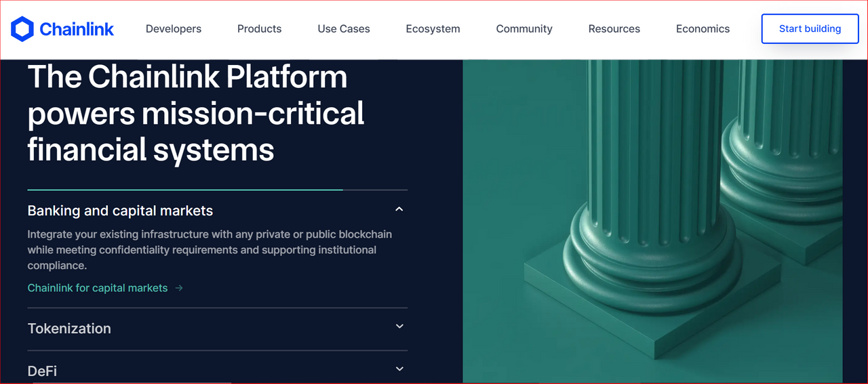The width and height of the screenshot is (868, 384).
Task: Open the Community menu
Action: 524,29
